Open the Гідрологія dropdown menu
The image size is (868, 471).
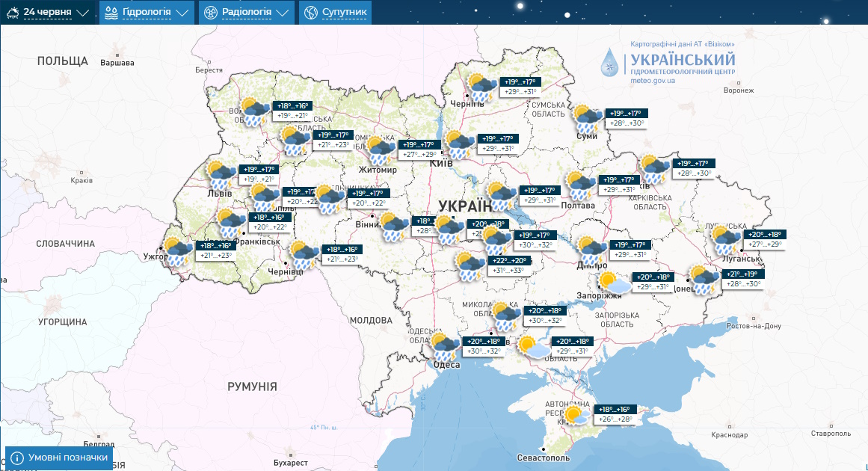147,13
